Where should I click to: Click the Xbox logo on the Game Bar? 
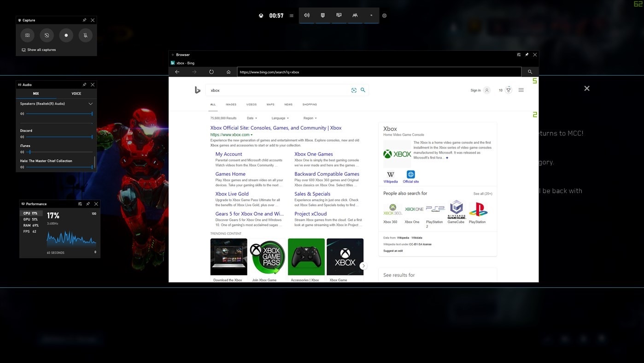[x=261, y=15]
